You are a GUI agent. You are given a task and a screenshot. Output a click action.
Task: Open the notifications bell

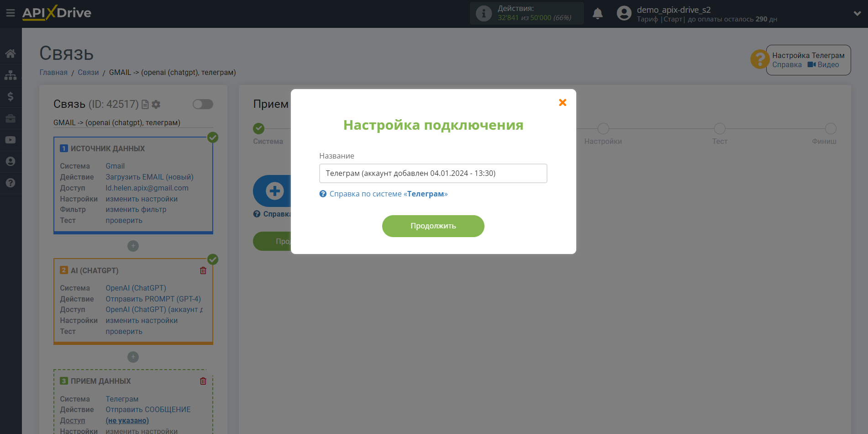point(597,14)
